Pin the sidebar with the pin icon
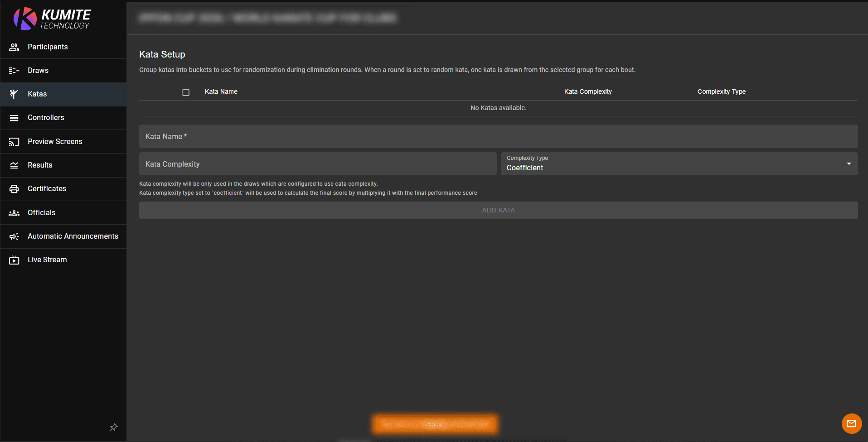This screenshot has width=868, height=442. [x=114, y=427]
